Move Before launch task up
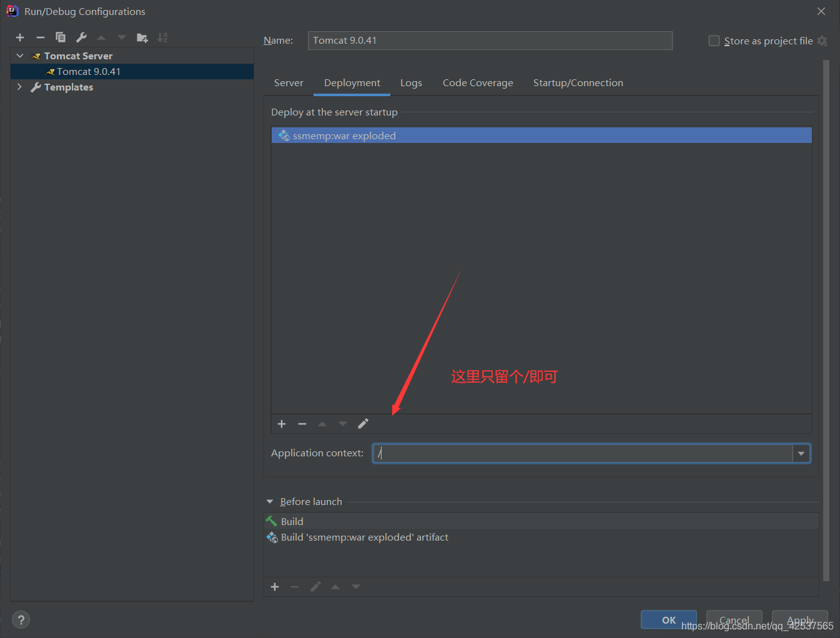840x638 pixels. point(335,587)
